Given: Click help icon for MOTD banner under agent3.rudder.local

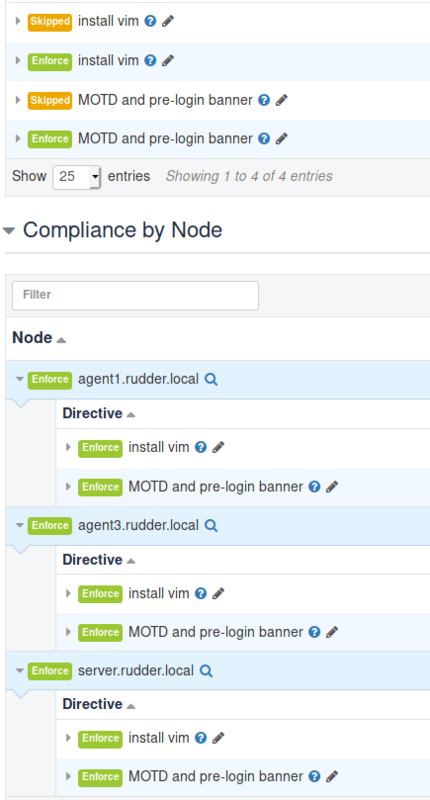Looking at the screenshot, I should click(315, 632).
